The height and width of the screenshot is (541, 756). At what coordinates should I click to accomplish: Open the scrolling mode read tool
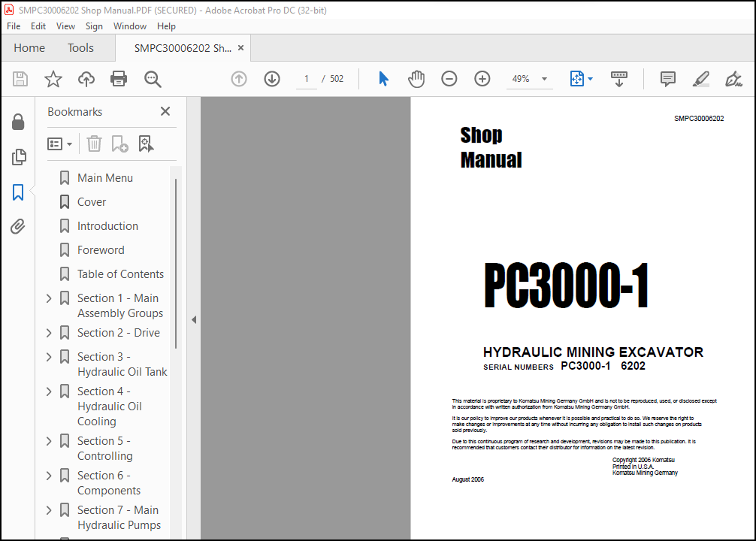(619, 79)
